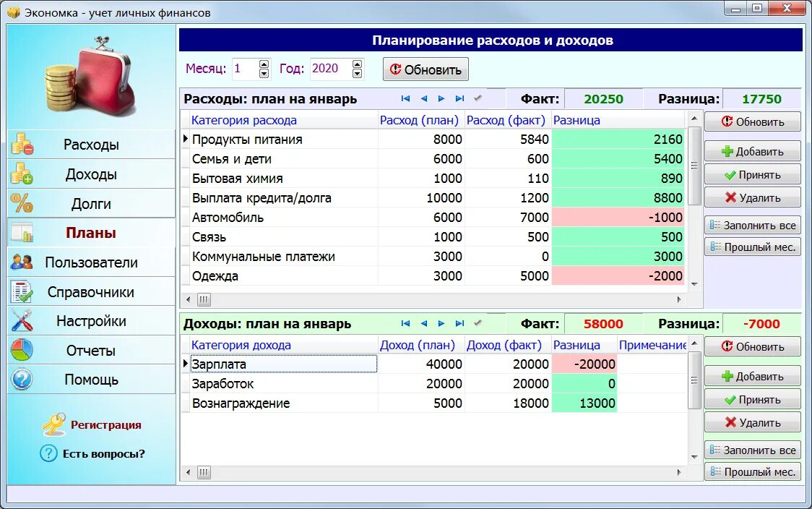Follow the Регистрация link

(x=105, y=424)
